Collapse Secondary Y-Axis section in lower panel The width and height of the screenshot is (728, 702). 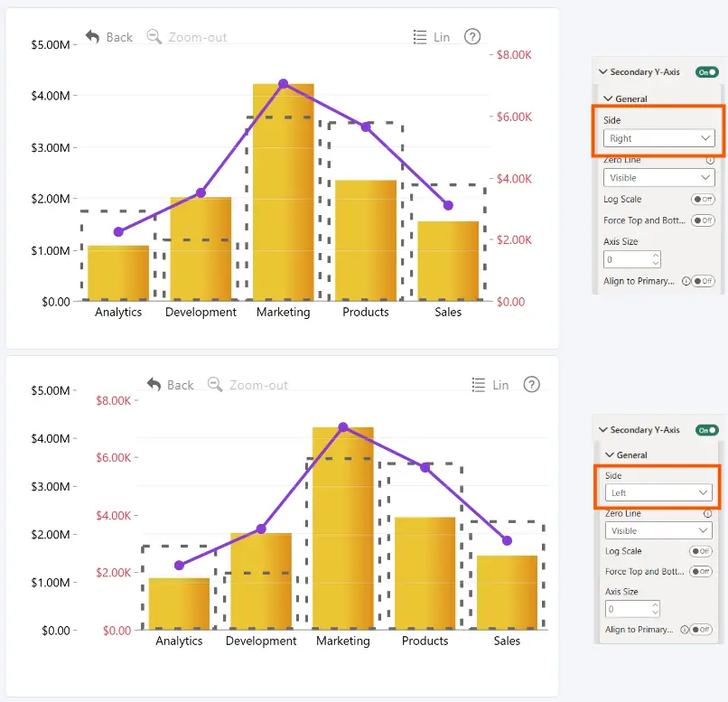point(603,430)
